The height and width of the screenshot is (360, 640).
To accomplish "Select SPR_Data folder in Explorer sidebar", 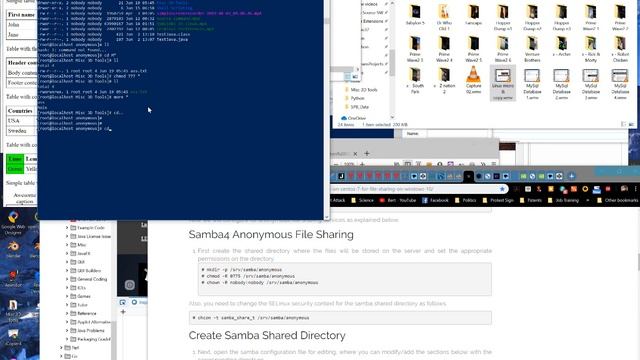I will (x=357, y=107).
